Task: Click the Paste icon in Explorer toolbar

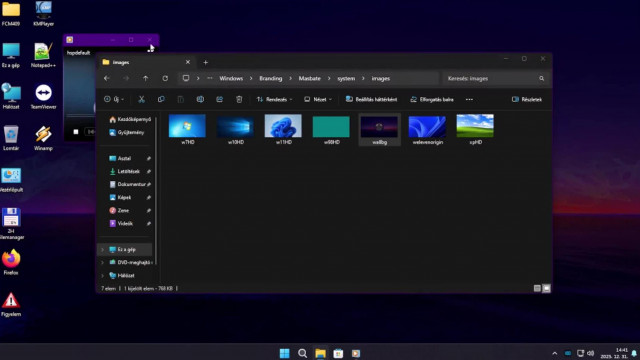Action: coord(180,99)
